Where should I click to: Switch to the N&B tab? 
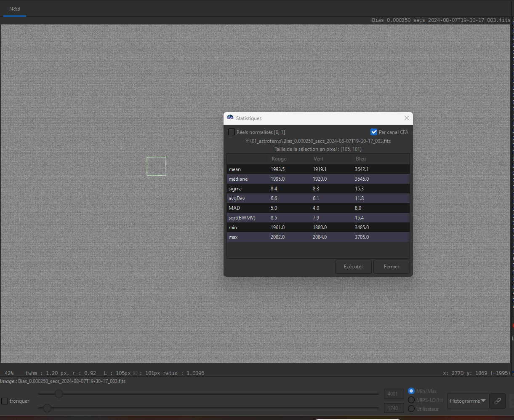click(15, 8)
